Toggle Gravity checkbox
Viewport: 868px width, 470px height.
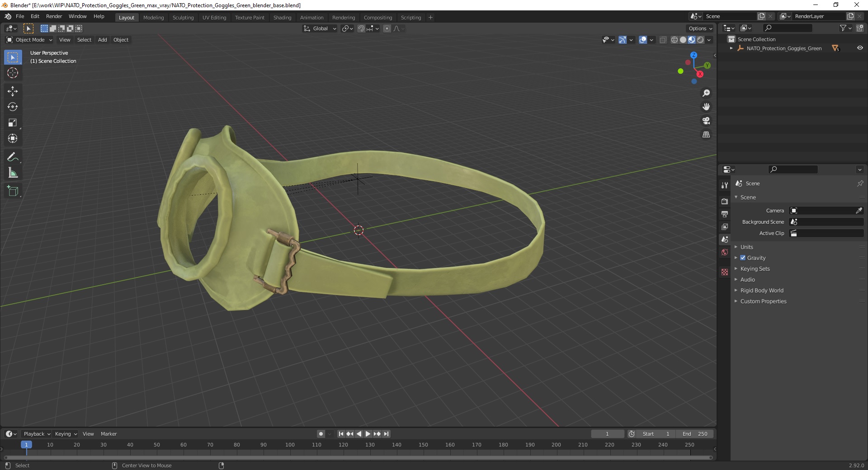[743, 258]
